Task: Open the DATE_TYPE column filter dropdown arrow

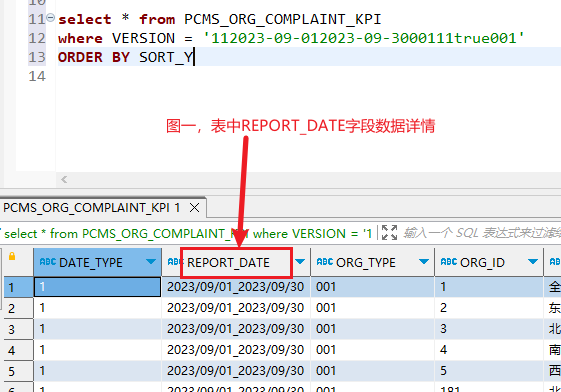Action: point(151,262)
